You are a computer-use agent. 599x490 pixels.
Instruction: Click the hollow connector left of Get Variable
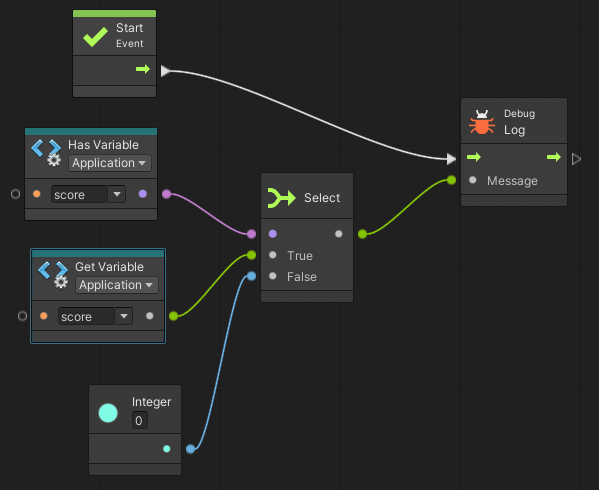[x=23, y=316]
